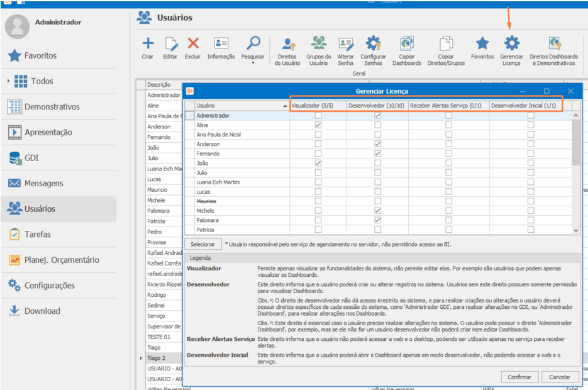Uncheck Visualizador checkbox for Aline
This screenshot has width=588, height=390.
tap(318, 125)
